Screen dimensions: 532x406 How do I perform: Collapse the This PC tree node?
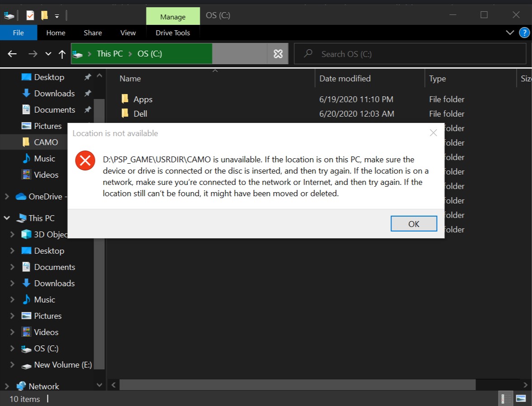pos(7,218)
